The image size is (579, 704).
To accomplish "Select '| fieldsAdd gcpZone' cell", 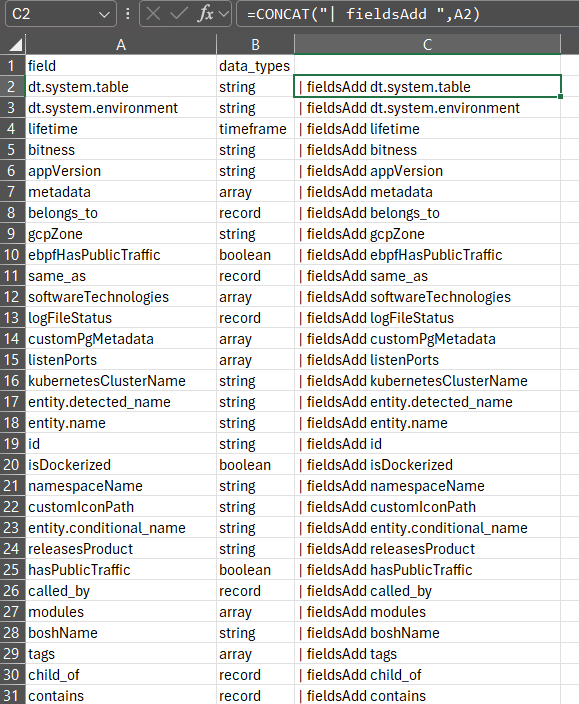I will click(427, 234).
